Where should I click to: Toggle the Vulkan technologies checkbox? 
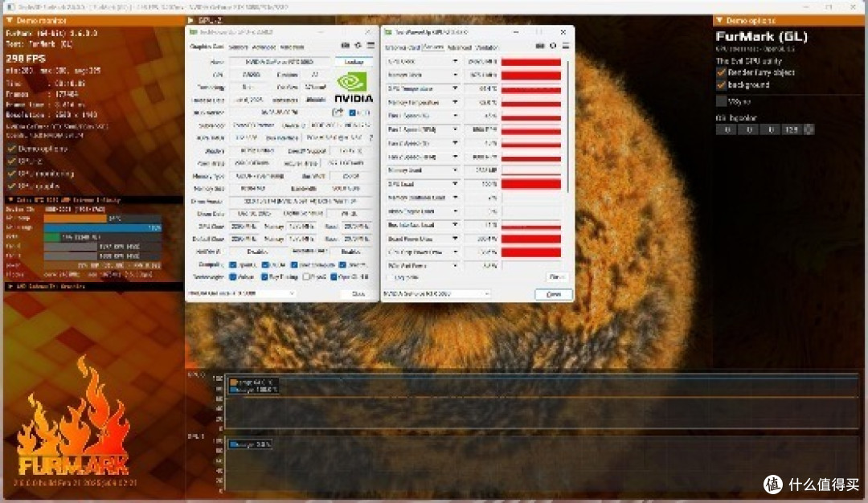pyautogui.click(x=233, y=276)
